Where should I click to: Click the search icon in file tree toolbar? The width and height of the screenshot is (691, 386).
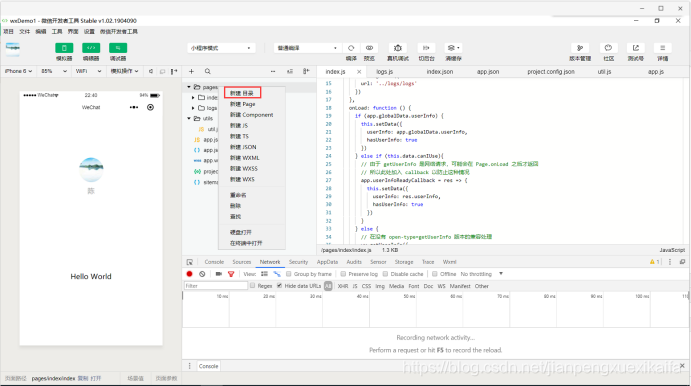pos(208,71)
